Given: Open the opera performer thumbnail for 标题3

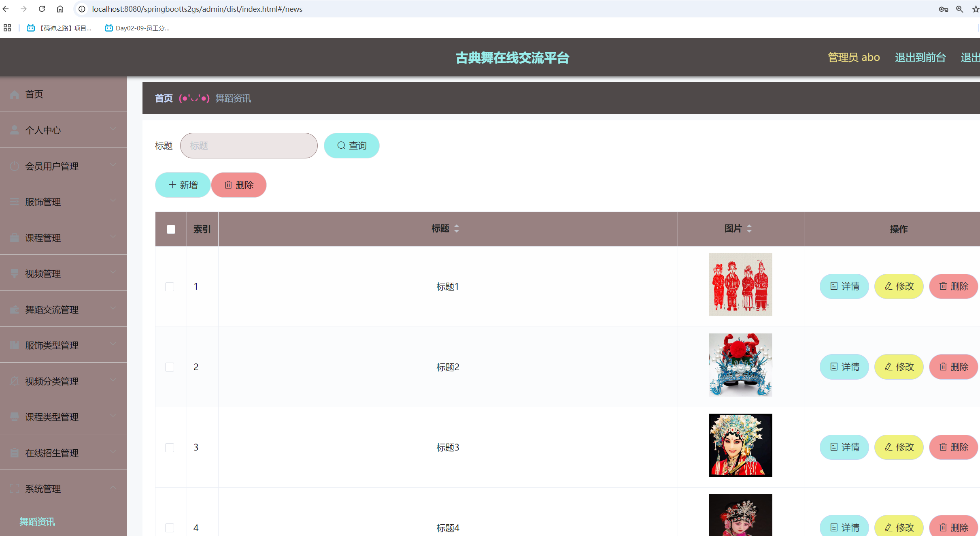Looking at the screenshot, I should 740,445.
